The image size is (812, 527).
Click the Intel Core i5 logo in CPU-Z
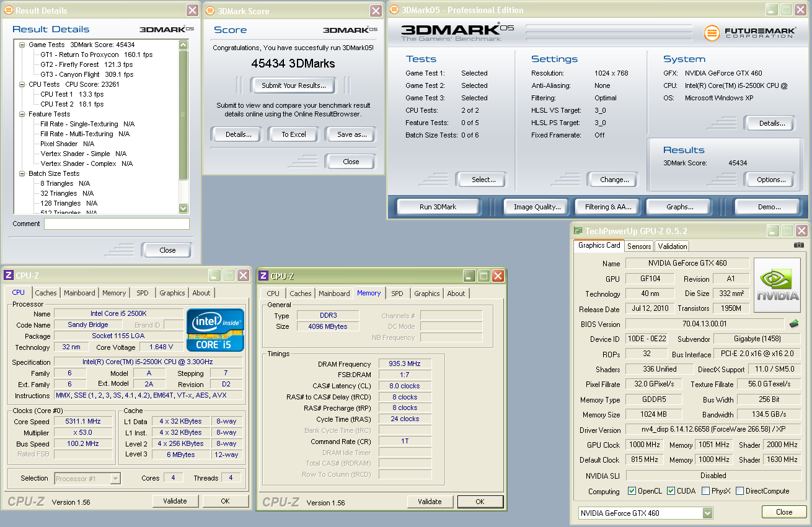pyautogui.click(x=216, y=330)
